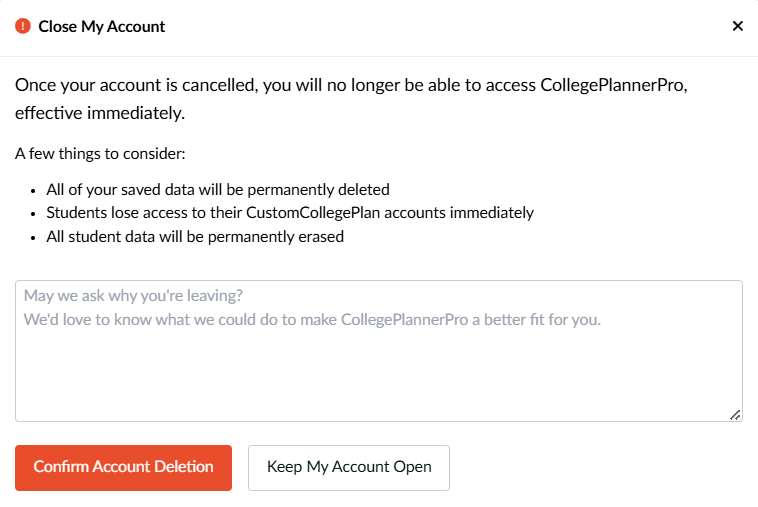Select the 'Students lose access' bullet line
758x507 pixels.
click(290, 213)
